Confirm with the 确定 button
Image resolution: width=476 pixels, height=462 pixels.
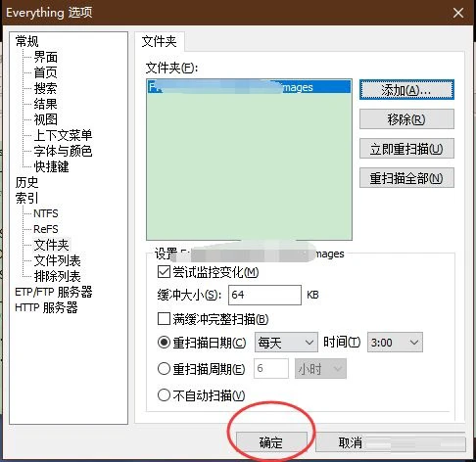pyautogui.click(x=271, y=442)
